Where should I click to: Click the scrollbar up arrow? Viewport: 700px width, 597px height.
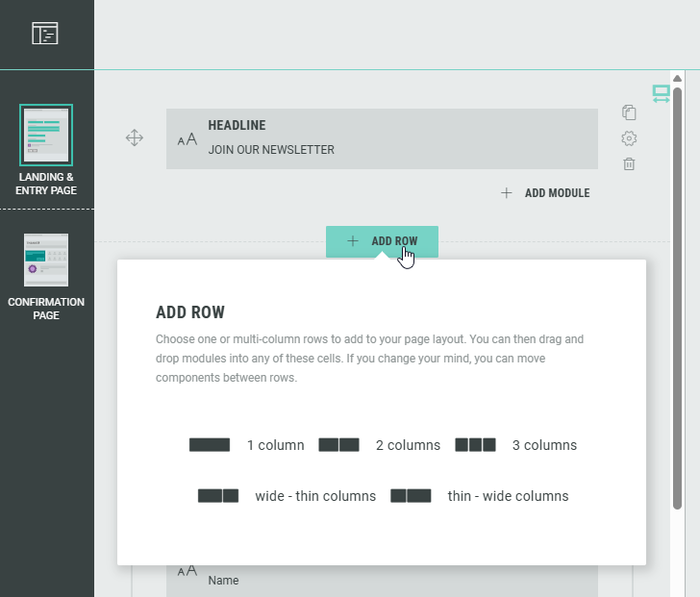tap(677, 79)
